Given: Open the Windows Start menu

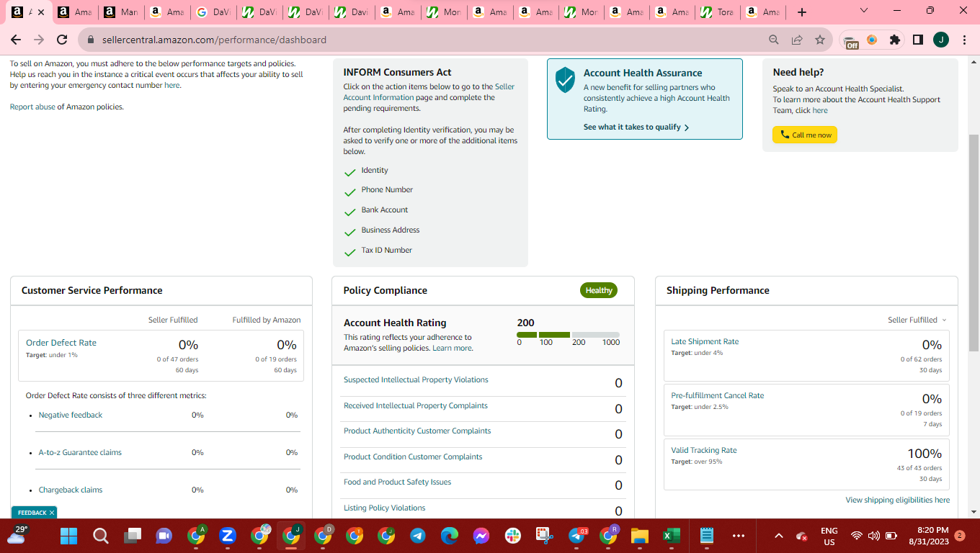Looking at the screenshot, I should pos(68,536).
